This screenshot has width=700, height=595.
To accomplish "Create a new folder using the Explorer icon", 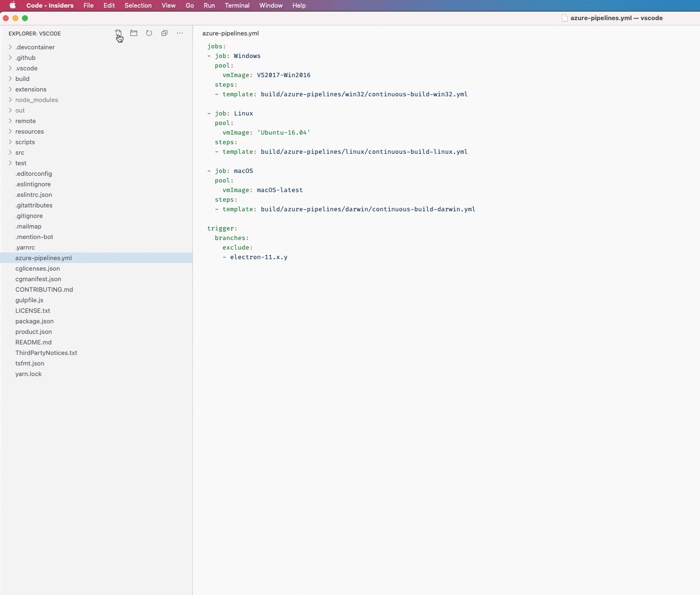I will (134, 33).
